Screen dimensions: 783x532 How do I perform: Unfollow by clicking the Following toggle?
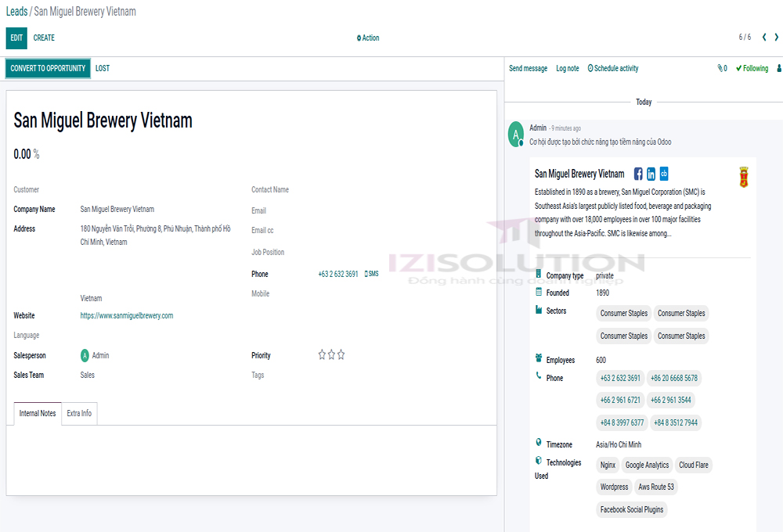[751, 68]
